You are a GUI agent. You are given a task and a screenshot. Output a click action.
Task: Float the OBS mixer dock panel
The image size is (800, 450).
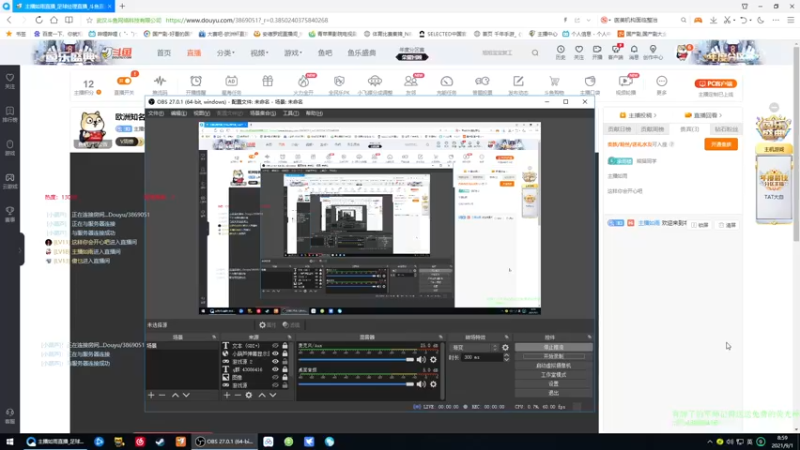[441, 337]
